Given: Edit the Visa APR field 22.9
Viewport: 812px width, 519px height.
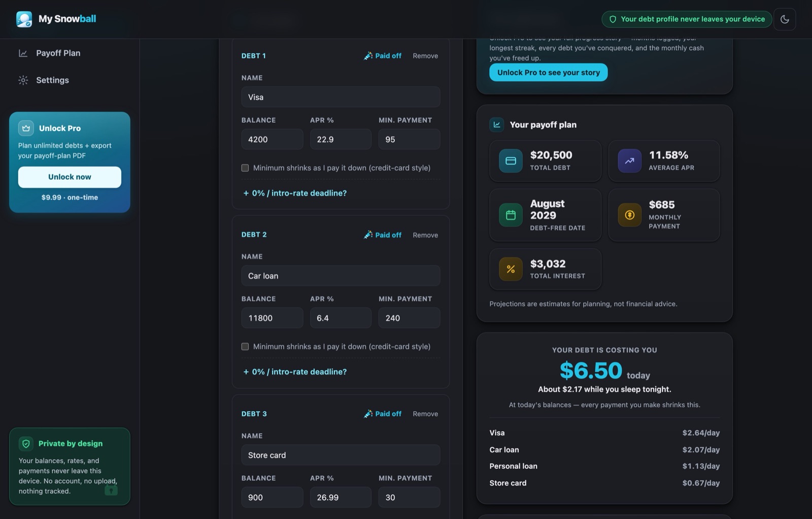Looking at the screenshot, I should [x=341, y=139].
